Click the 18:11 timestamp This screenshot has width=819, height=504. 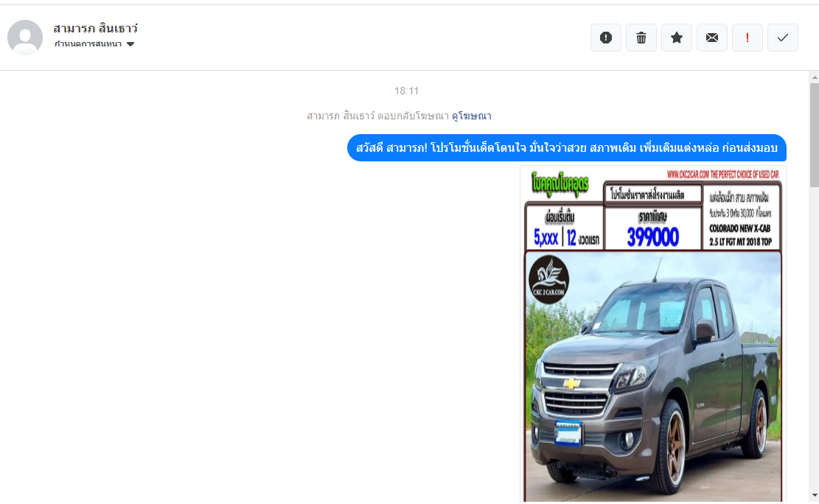[406, 91]
